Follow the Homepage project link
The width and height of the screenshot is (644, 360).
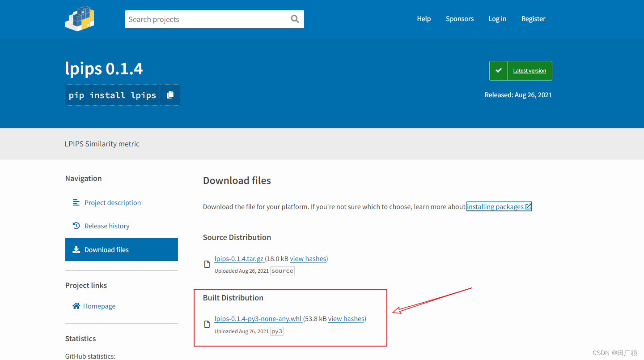99,306
